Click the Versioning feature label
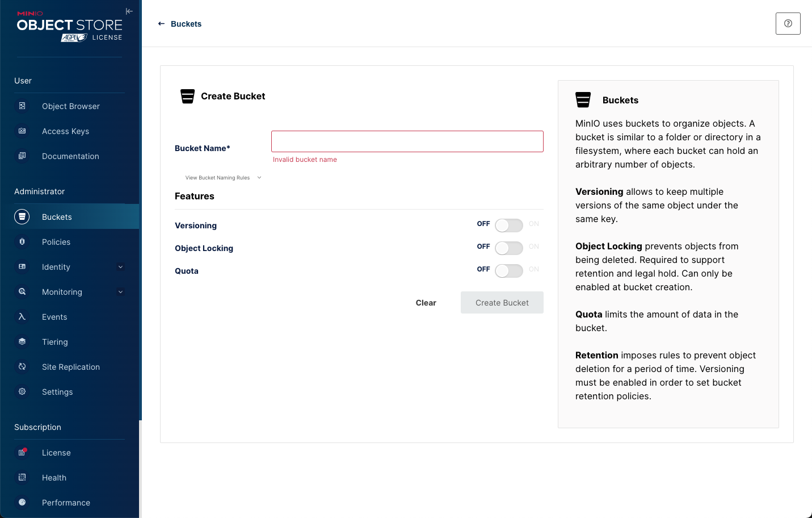The height and width of the screenshot is (518, 812). [x=196, y=225]
